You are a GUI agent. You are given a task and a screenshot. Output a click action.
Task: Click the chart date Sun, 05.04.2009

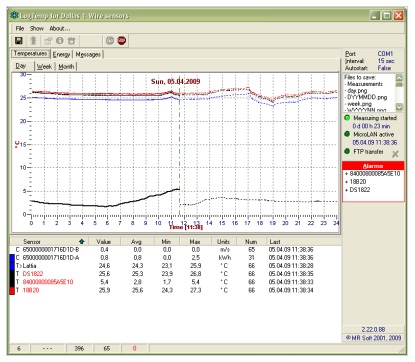coord(176,81)
